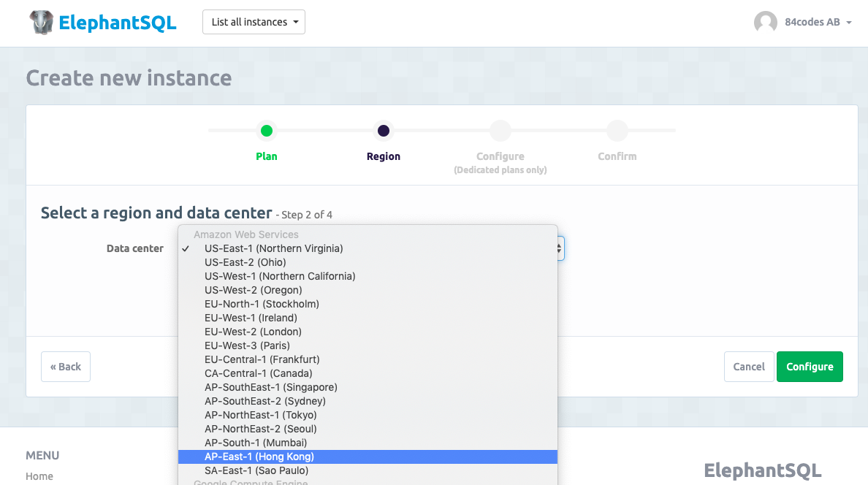The height and width of the screenshot is (485, 868).
Task: Go back using the « Back button
Action: [66, 367]
